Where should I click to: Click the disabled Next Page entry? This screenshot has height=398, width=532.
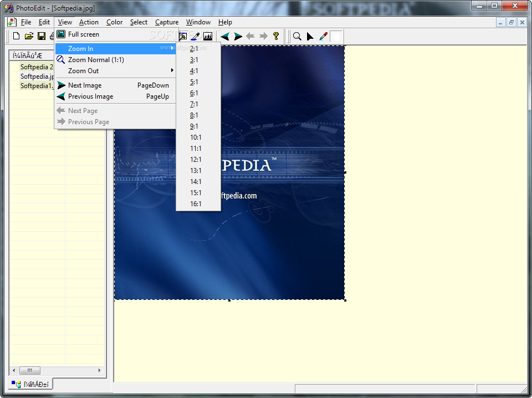coord(115,111)
